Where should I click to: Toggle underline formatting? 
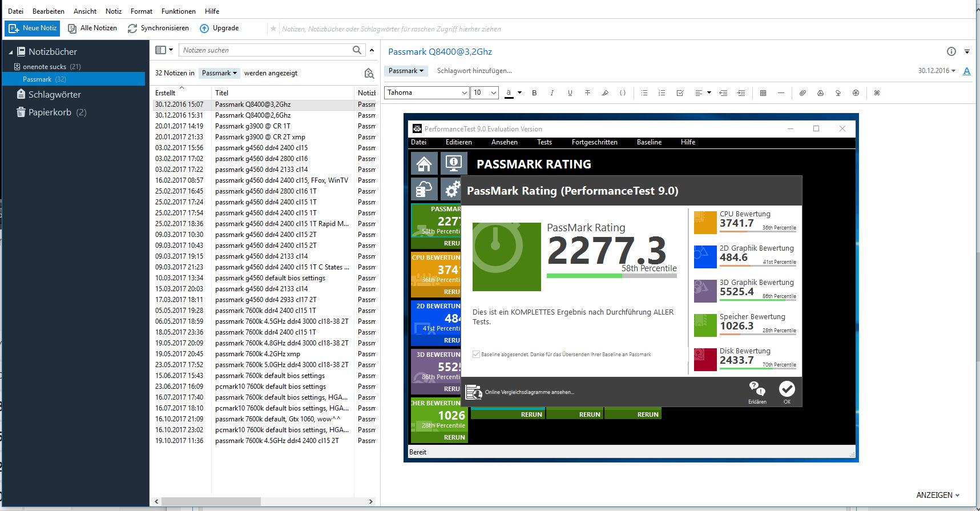(570, 93)
